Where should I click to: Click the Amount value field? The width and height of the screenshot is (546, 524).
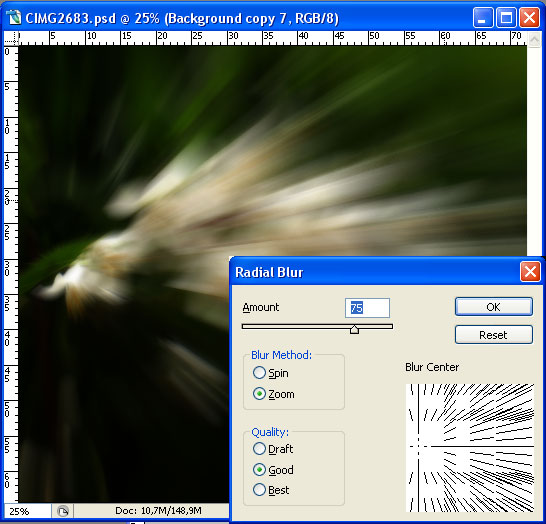367,308
